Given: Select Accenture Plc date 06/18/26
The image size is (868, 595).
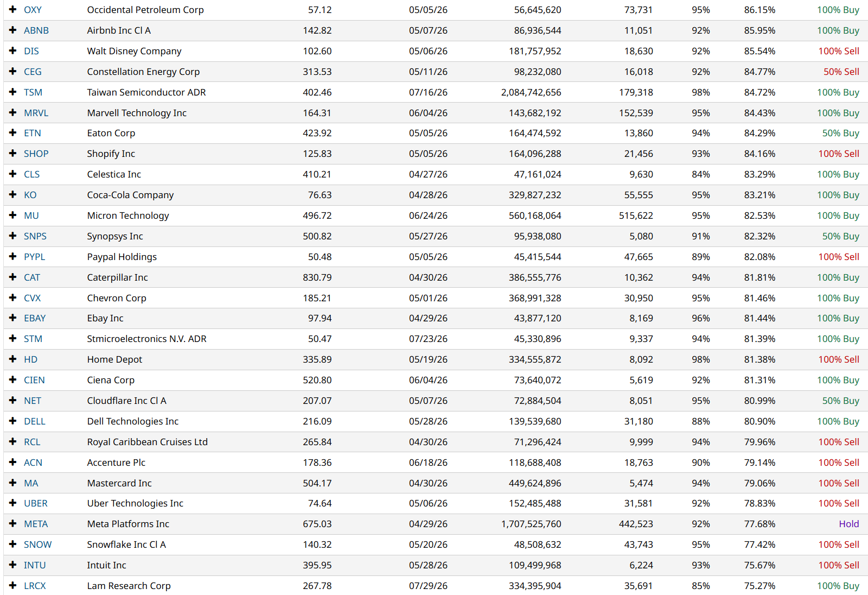Looking at the screenshot, I should [x=429, y=463].
